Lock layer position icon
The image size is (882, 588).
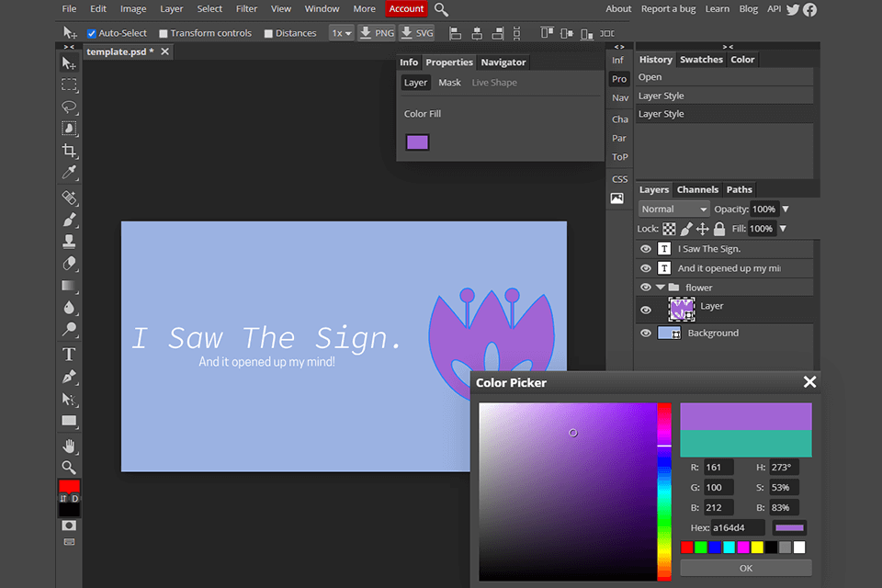703,229
